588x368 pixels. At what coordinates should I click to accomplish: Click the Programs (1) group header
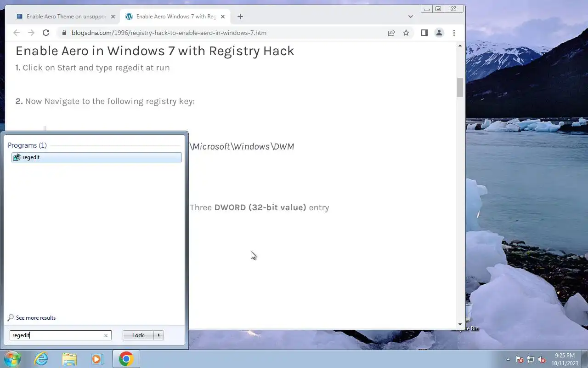coord(27,145)
